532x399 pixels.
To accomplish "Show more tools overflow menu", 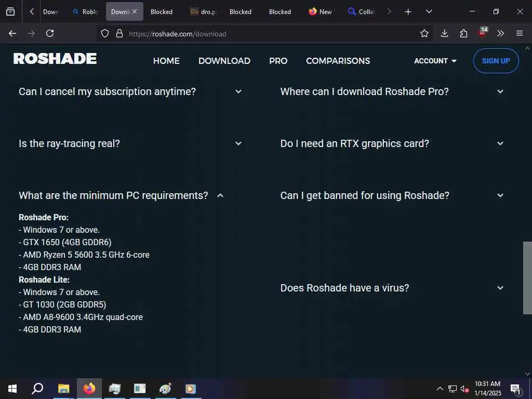I will pyautogui.click(x=500, y=33).
